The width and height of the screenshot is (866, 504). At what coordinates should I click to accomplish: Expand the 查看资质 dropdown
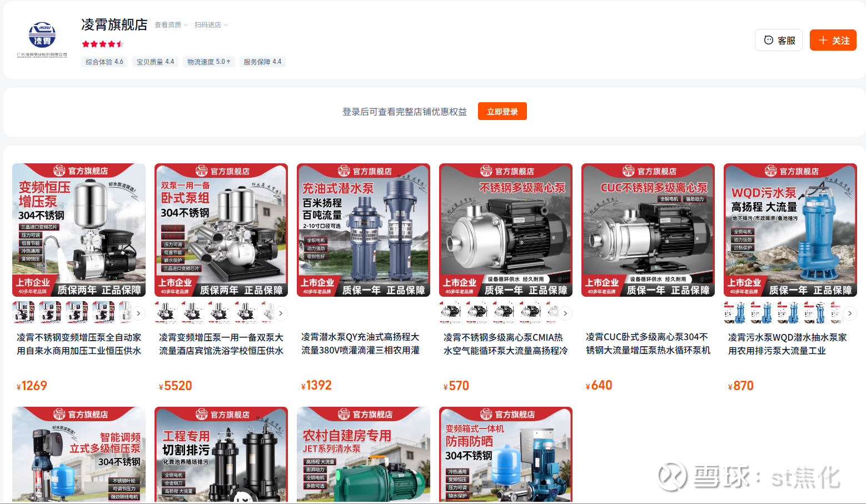coord(171,25)
